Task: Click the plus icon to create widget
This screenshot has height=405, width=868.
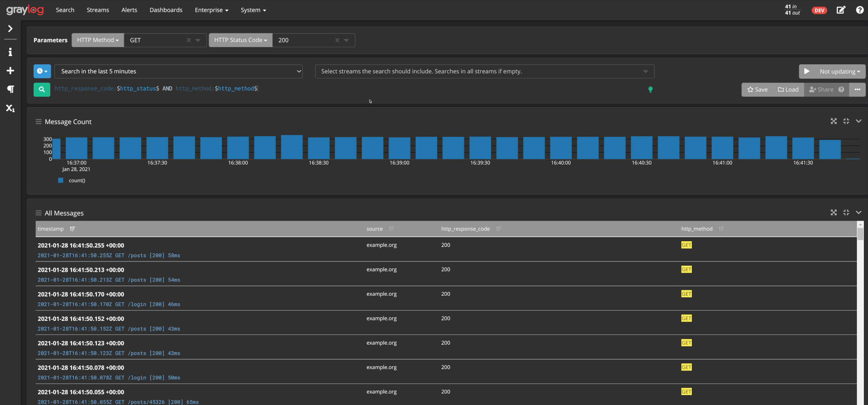Action: [x=10, y=71]
